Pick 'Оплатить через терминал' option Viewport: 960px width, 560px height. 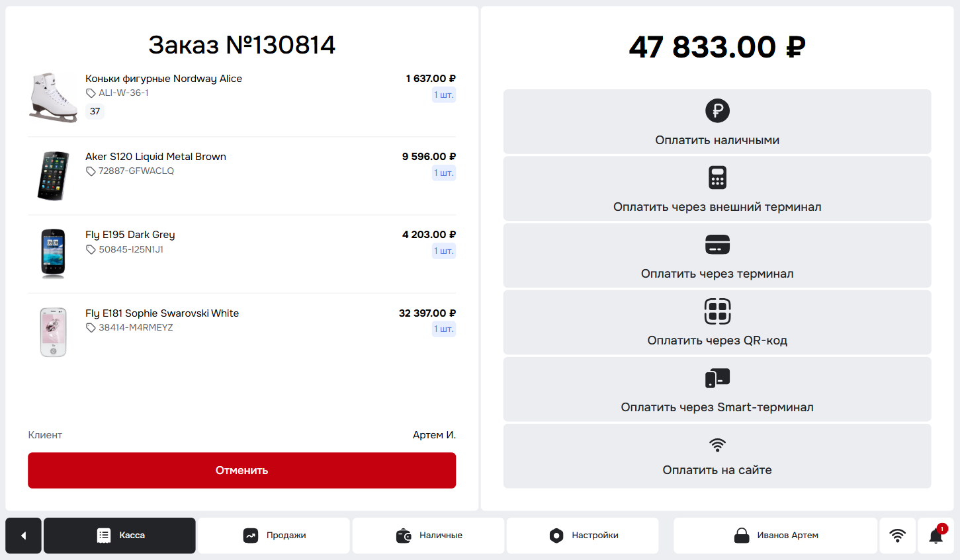coord(717,255)
